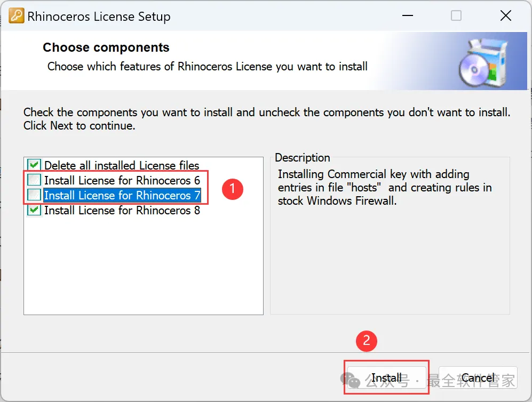Click the 'Installing Commercial key' description text
Screen dimensions: 532x402
click(x=385, y=188)
